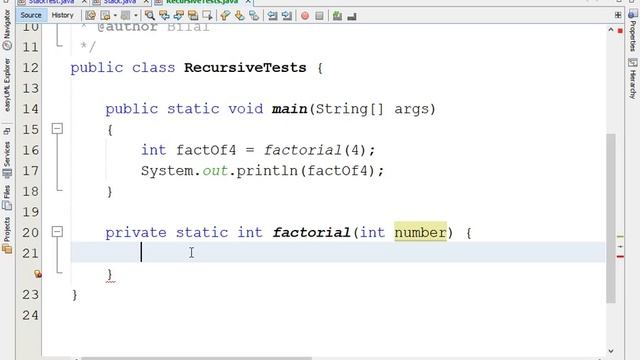
Task: Click the vertical scrollbar up arrow
Action: 611,30
